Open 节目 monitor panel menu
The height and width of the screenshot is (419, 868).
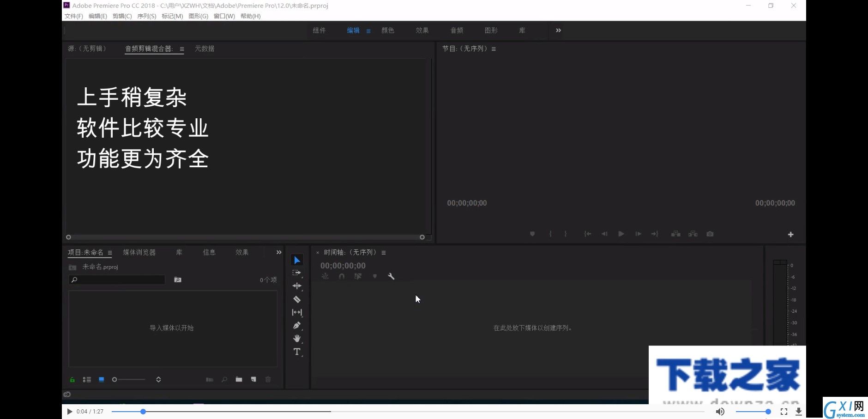494,49
